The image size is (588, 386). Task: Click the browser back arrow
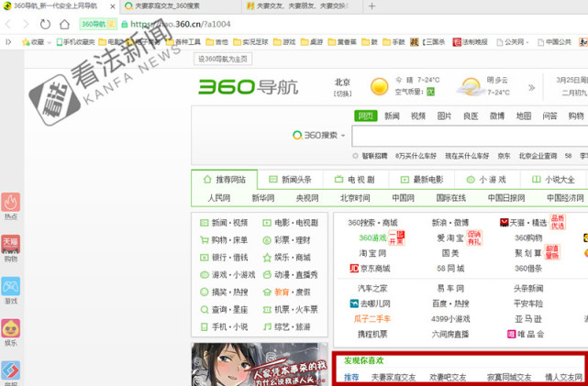click(x=8, y=25)
